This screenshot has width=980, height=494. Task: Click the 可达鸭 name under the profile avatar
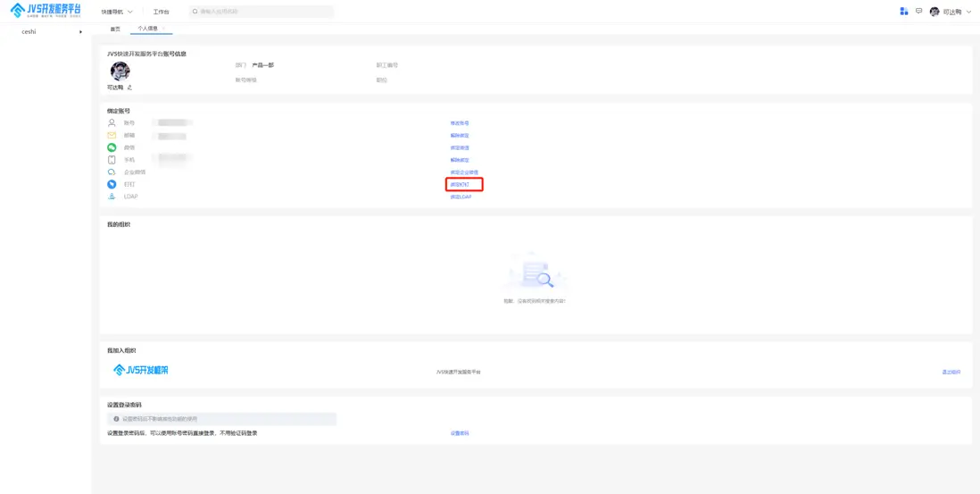coord(115,88)
